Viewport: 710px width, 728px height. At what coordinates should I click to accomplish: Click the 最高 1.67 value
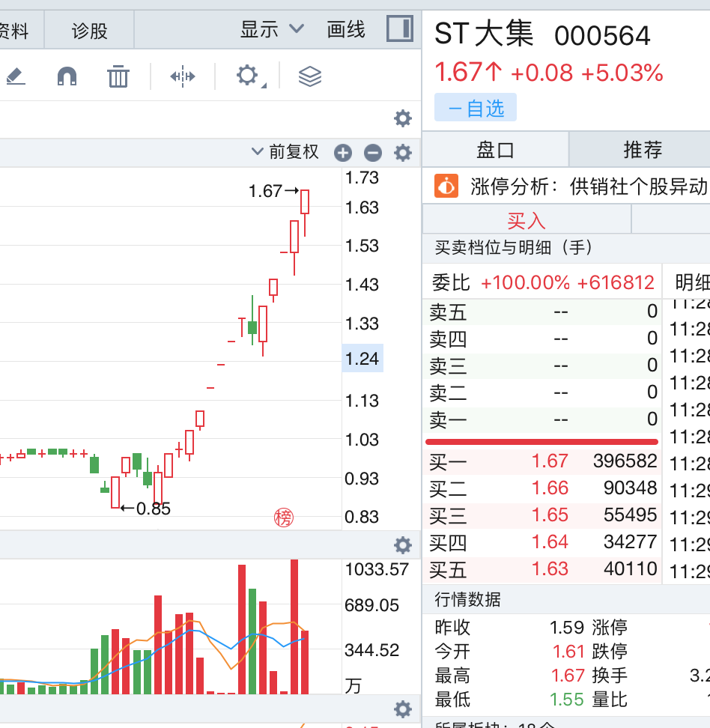point(568,676)
